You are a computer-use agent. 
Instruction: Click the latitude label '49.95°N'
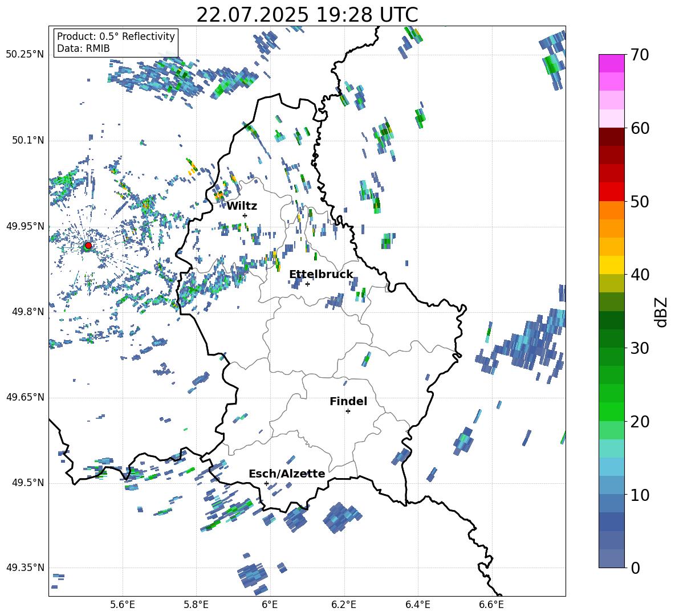pos(25,226)
